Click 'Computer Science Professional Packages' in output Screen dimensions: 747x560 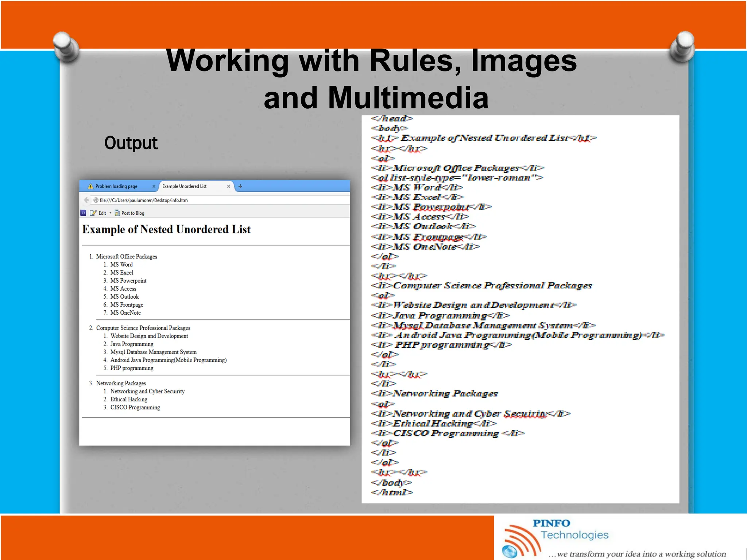point(143,328)
